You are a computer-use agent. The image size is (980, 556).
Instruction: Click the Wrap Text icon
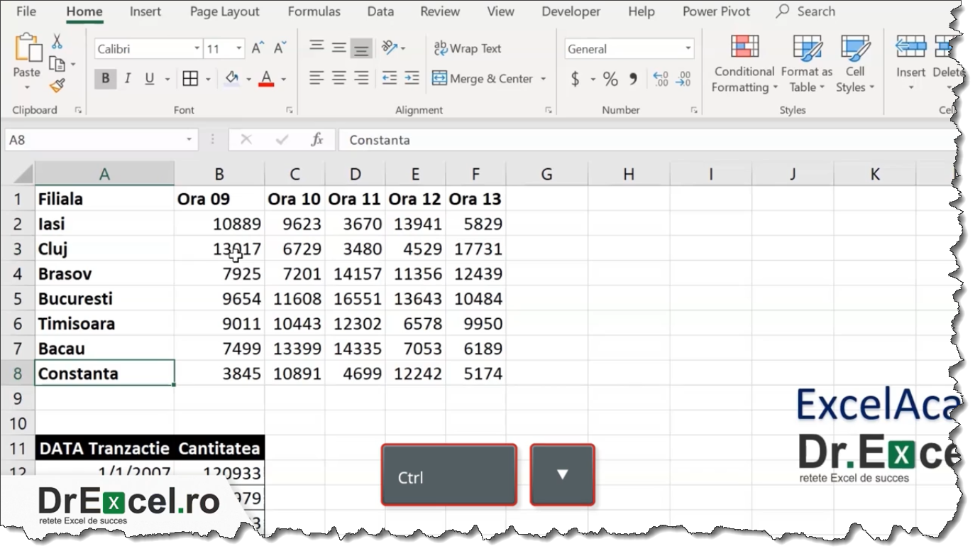point(467,48)
